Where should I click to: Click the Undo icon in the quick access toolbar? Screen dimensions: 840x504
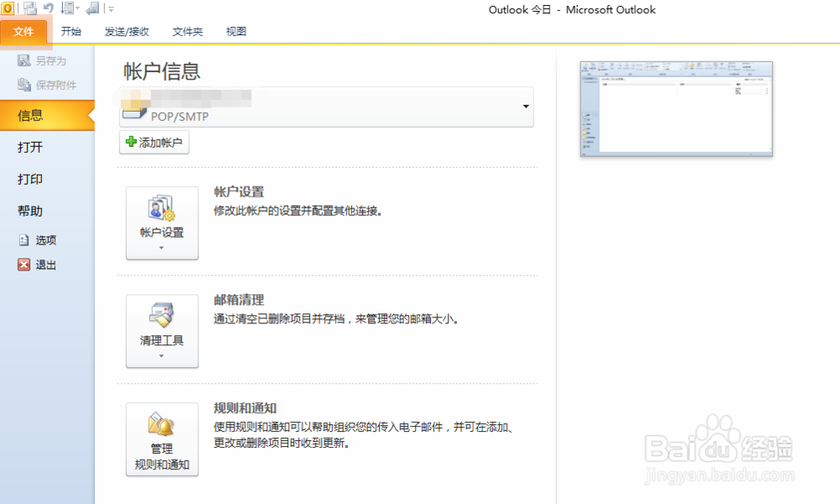point(49,8)
